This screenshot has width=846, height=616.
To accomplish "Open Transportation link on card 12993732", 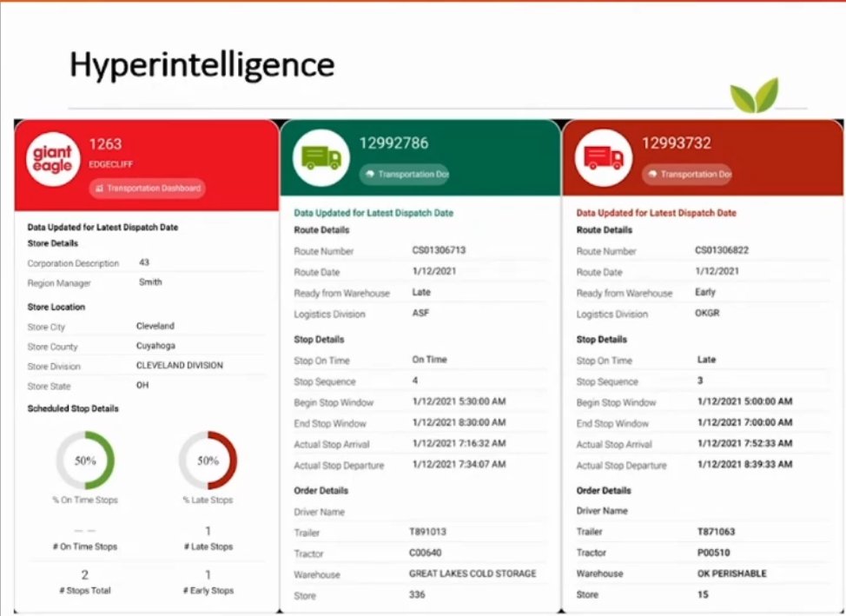I will (687, 175).
